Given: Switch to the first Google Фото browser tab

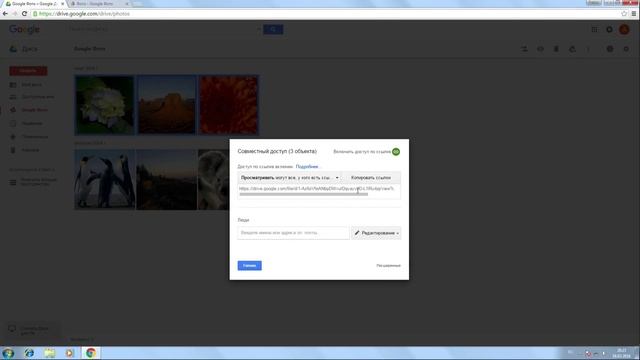Looking at the screenshot, I should [34, 4].
